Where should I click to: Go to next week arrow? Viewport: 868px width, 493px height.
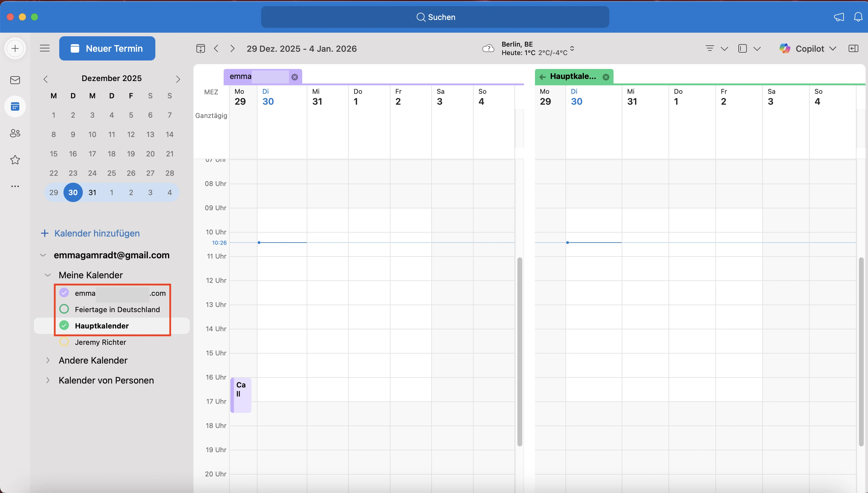[232, 48]
